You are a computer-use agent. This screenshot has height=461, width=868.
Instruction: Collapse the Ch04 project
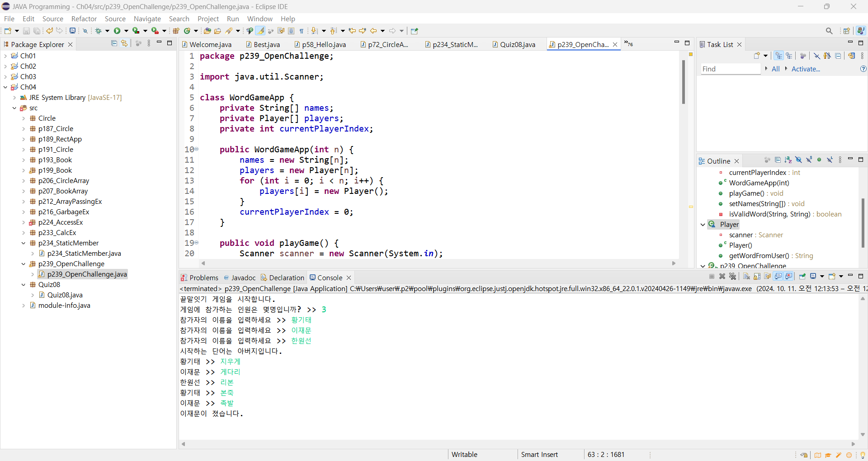click(5, 87)
